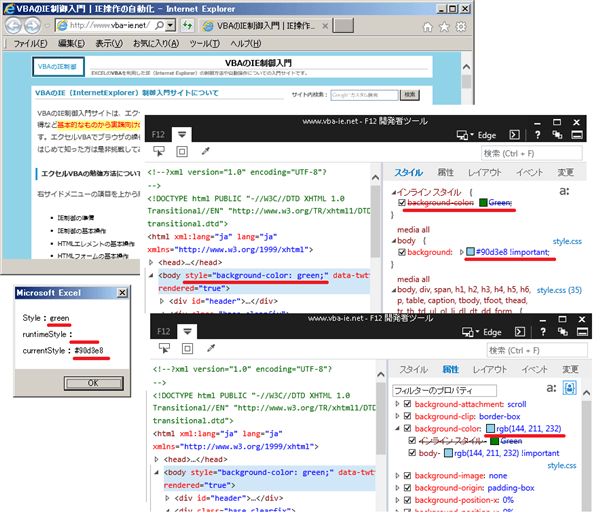
Task: Toggle background-origin padding-box checkbox
Action: 408,488
